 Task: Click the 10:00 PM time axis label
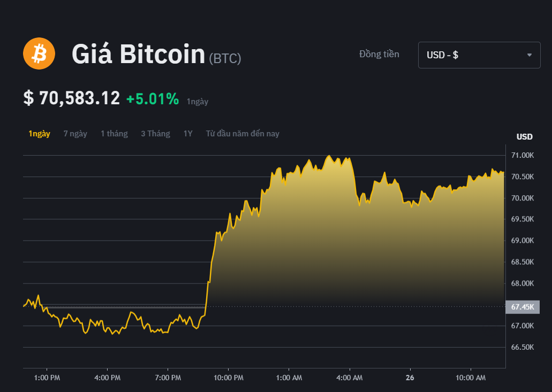(228, 377)
